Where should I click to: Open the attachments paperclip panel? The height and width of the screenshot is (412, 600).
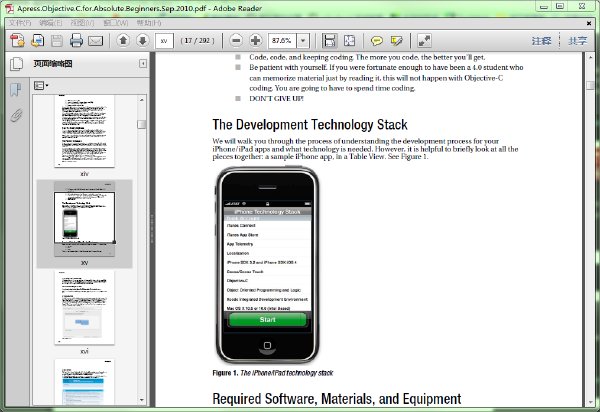(x=16, y=115)
